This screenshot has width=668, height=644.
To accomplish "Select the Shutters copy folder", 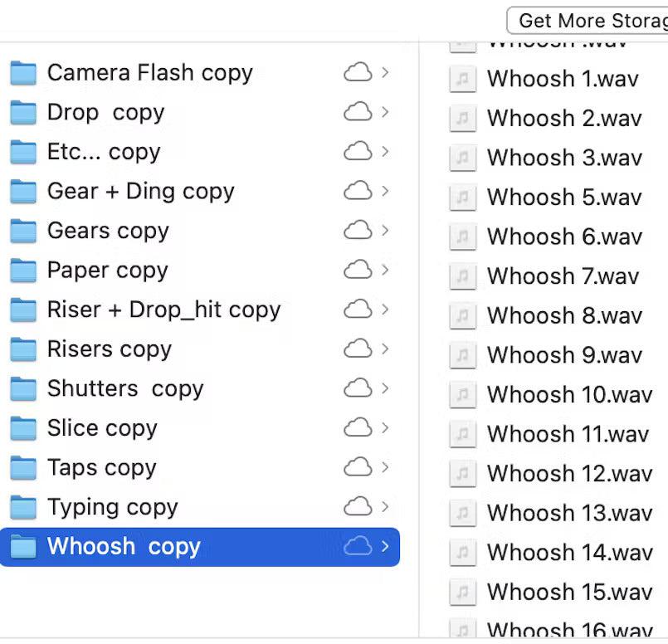I will click(124, 388).
